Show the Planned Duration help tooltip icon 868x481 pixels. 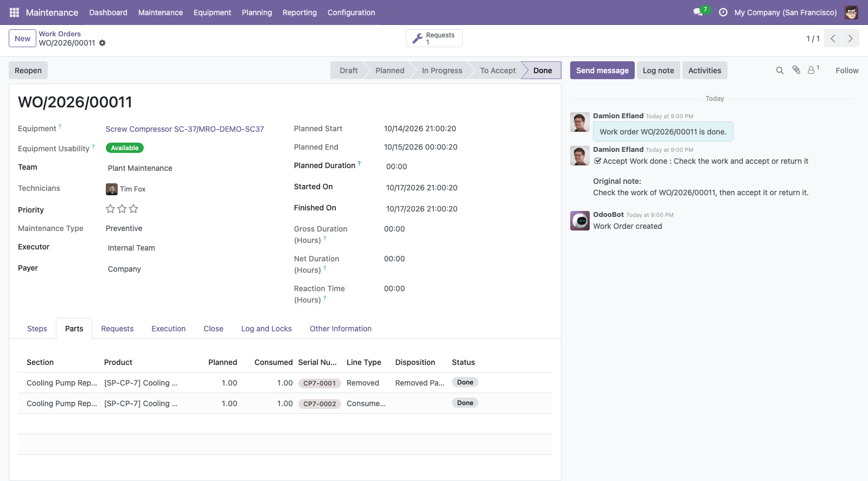(x=359, y=163)
